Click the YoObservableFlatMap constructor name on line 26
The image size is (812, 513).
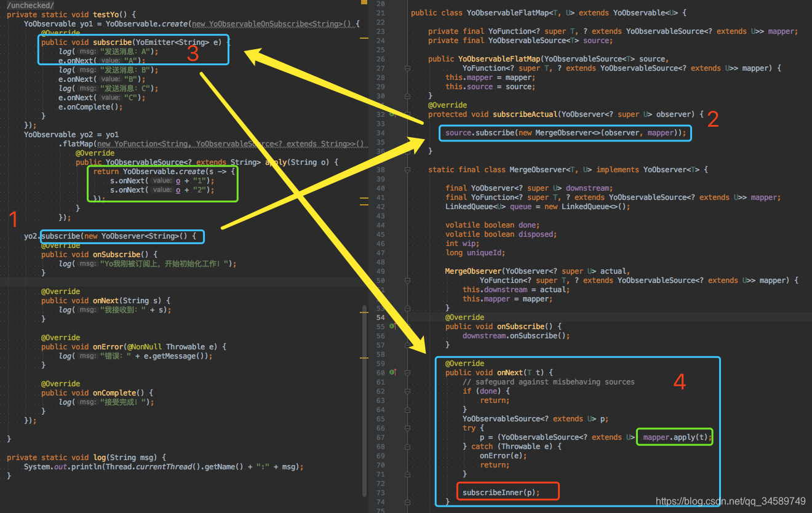[x=499, y=59]
